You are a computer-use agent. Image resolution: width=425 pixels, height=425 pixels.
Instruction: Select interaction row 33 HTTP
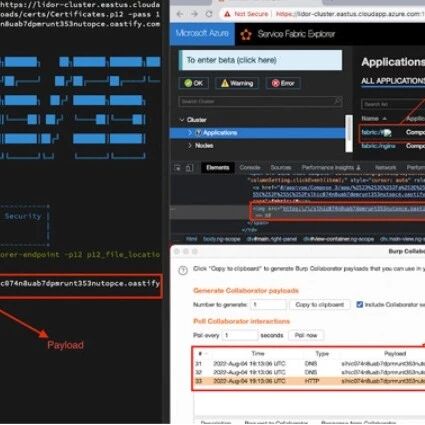309,381
